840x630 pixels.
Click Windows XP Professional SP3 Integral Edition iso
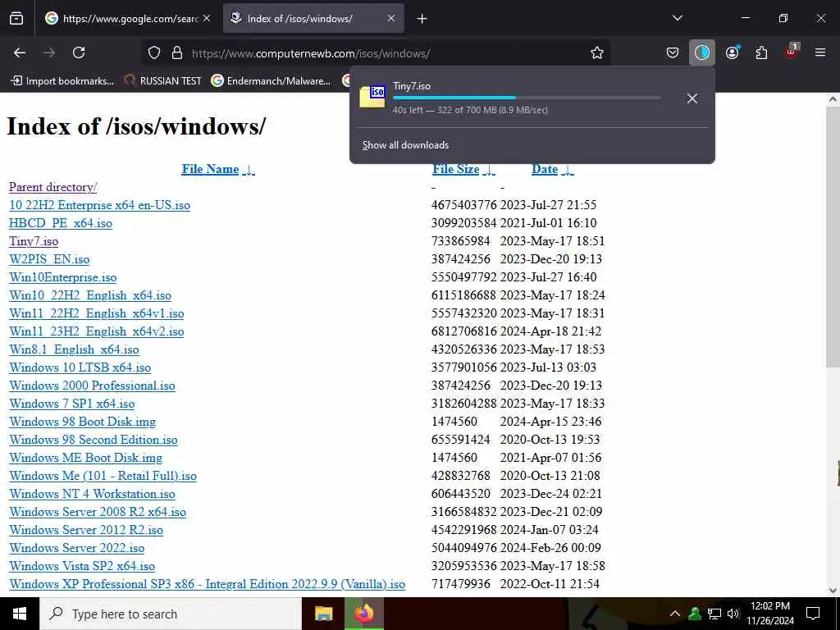[207, 584]
